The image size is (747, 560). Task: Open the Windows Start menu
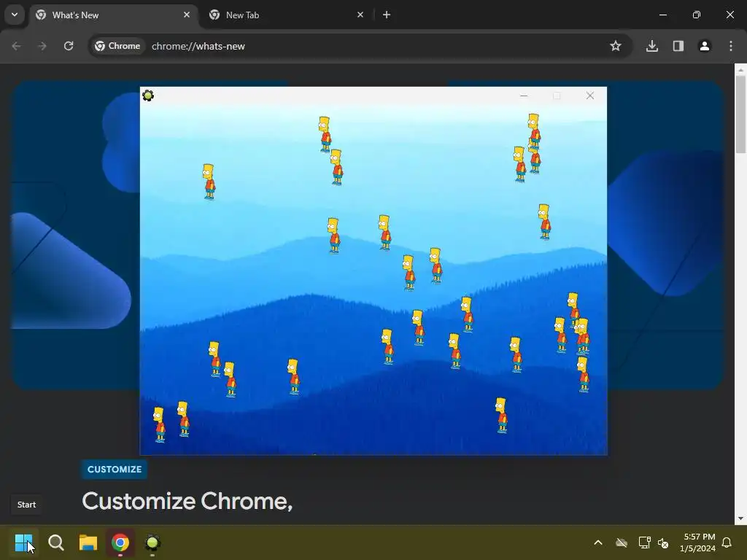[23, 542]
